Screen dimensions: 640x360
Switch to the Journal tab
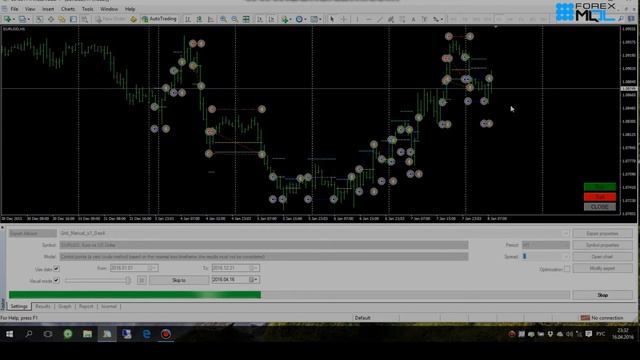(x=109, y=306)
